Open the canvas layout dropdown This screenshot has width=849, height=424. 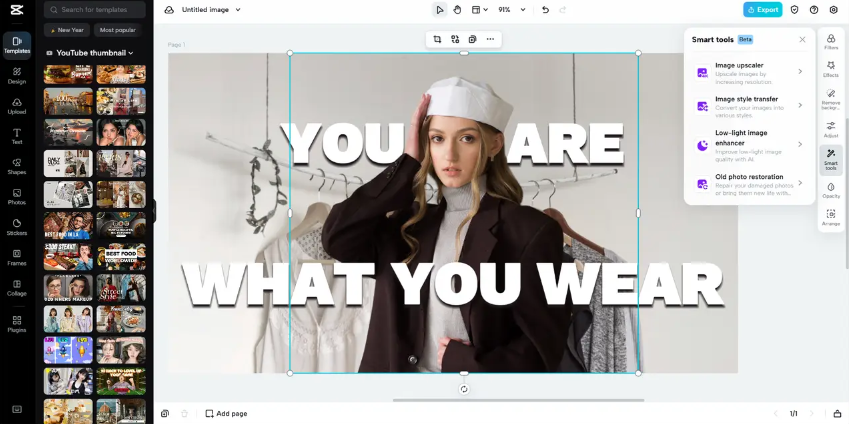tap(479, 10)
